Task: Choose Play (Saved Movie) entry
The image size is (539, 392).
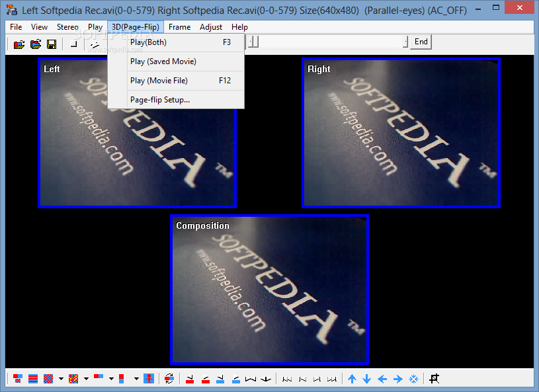Action: click(x=176, y=61)
